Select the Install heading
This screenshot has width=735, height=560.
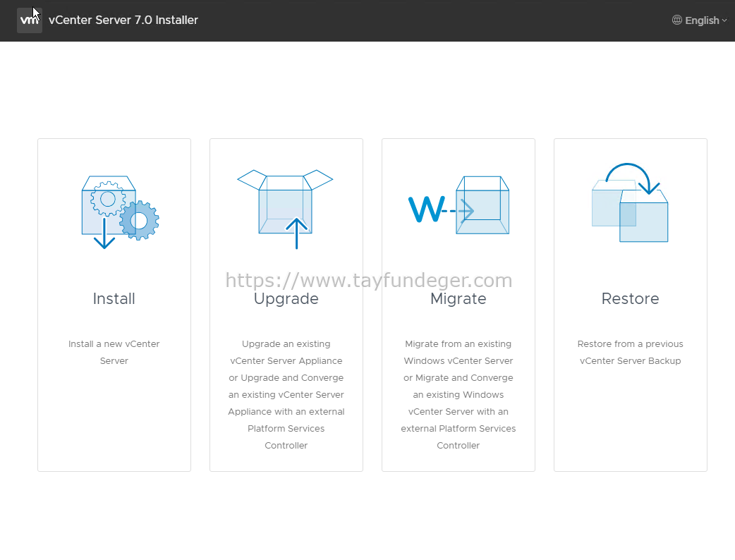[x=114, y=298]
